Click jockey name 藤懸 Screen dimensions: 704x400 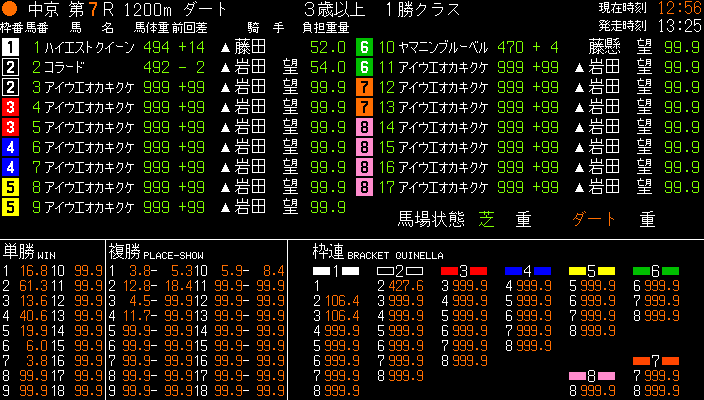click(605, 47)
